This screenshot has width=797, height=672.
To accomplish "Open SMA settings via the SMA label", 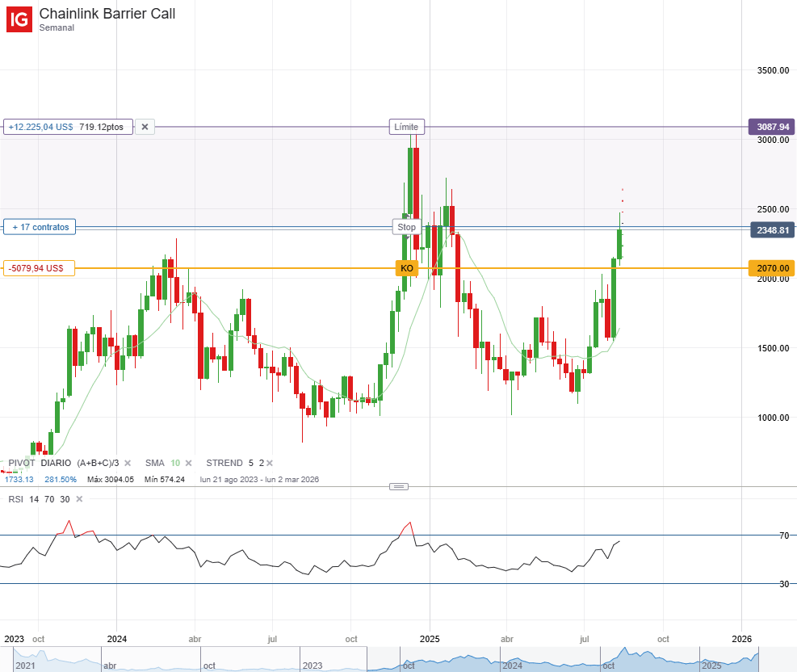I will coord(155,463).
